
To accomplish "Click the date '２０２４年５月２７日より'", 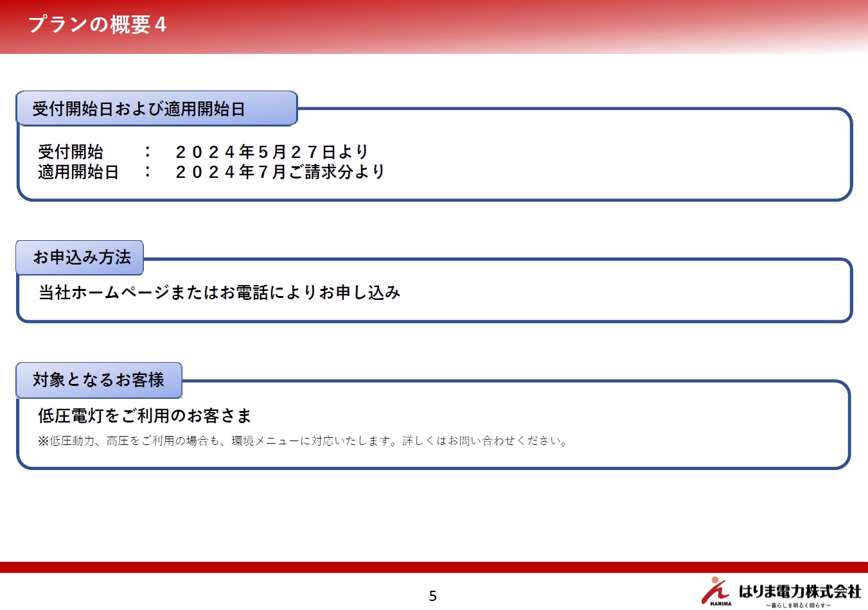I will pyautogui.click(x=272, y=152).
